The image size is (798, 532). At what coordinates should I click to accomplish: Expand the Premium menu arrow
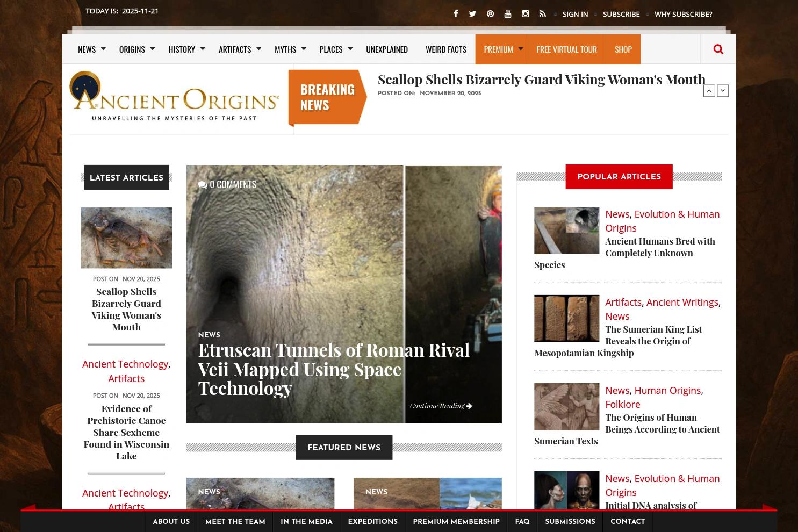click(x=520, y=49)
